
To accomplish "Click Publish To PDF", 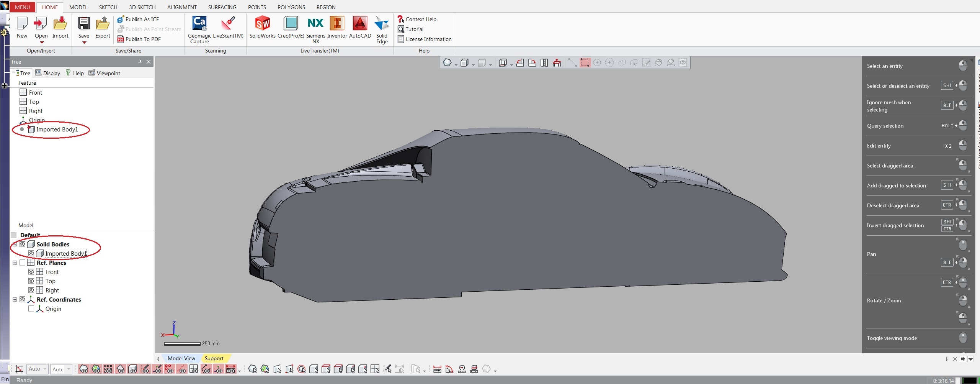I will 143,39.
